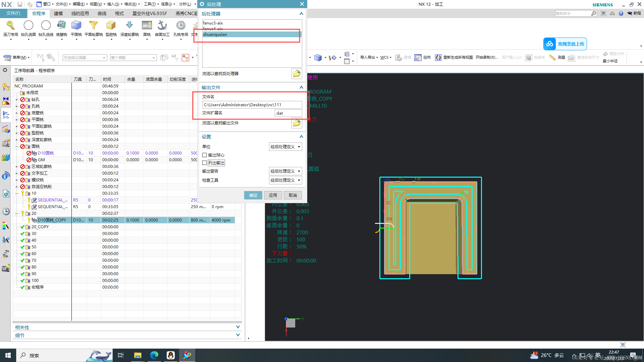The height and width of the screenshot is (362, 644).
Task: Click the 文件名 output path field
Action: (252, 105)
